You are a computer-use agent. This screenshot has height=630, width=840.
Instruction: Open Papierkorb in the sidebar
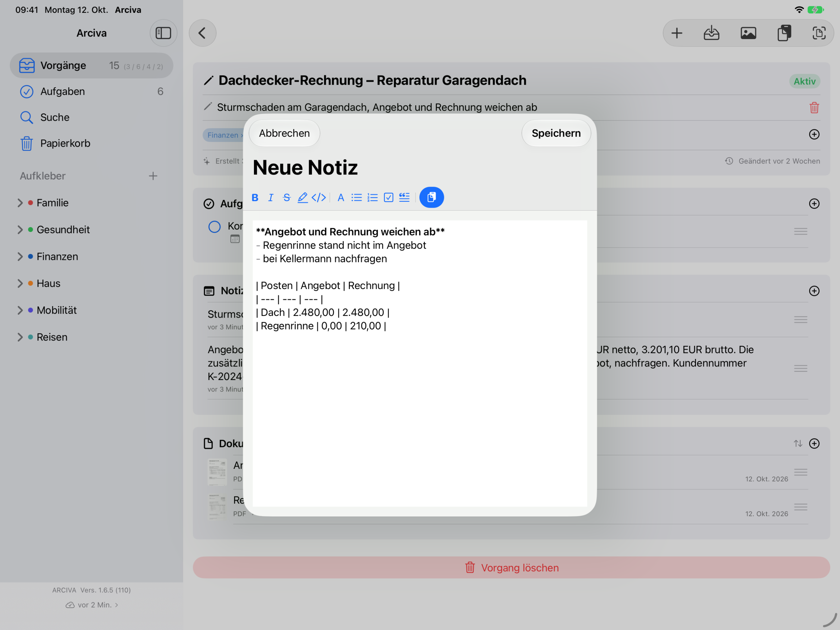[92, 143]
